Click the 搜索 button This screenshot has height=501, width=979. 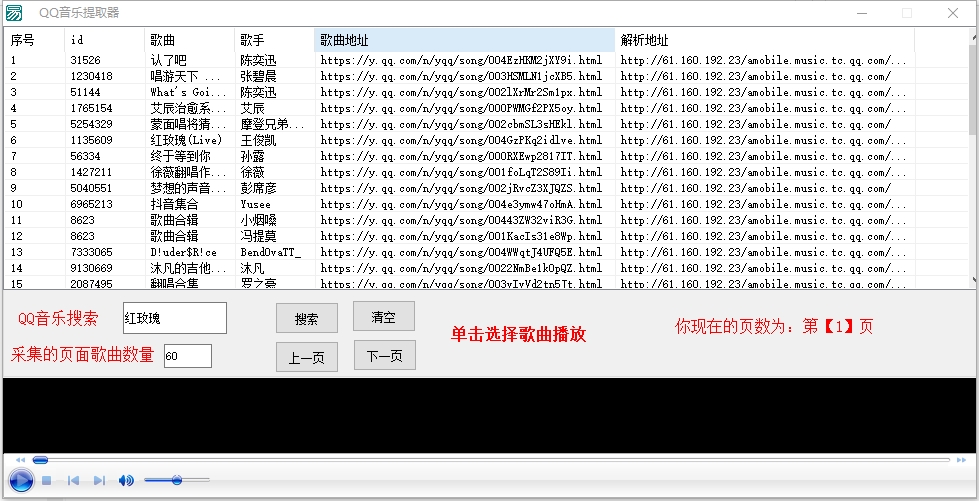point(307,319)
